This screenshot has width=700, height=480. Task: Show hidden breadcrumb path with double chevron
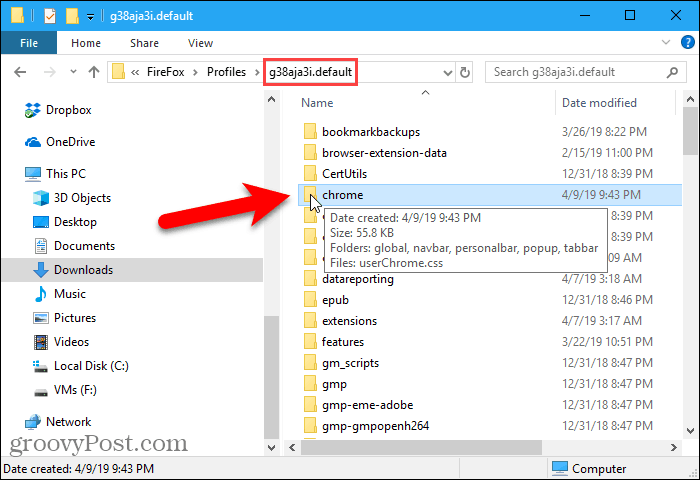point(135,72)
